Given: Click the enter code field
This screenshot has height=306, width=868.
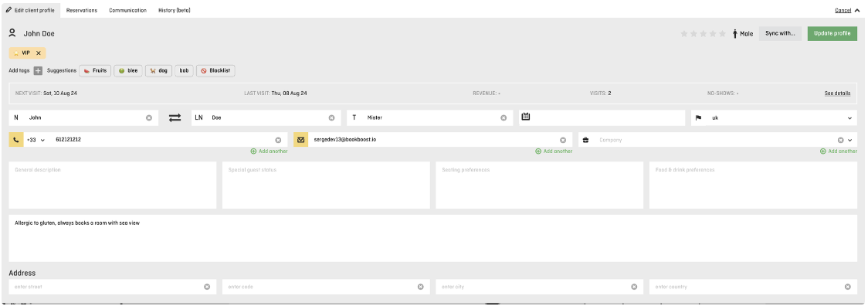Looking at the screenshot, I should [326, 287].
